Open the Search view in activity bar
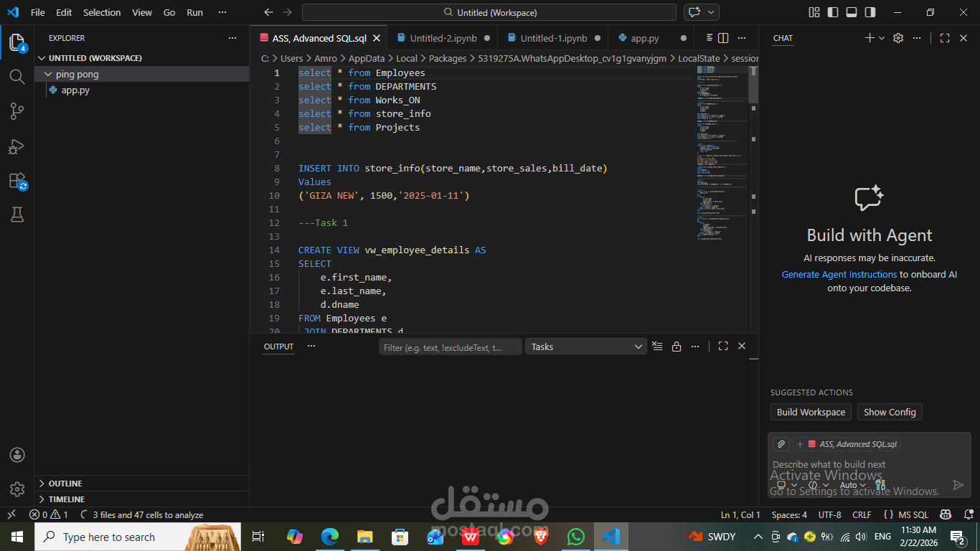 click(17, 76)
